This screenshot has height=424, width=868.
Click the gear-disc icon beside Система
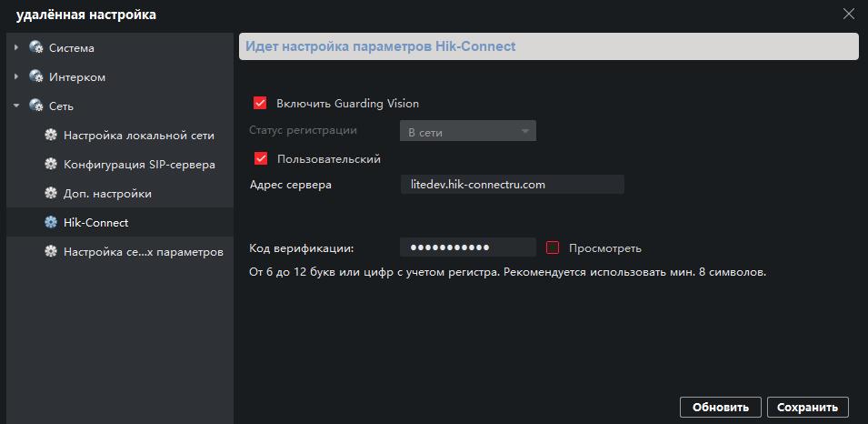click(36, 47)
